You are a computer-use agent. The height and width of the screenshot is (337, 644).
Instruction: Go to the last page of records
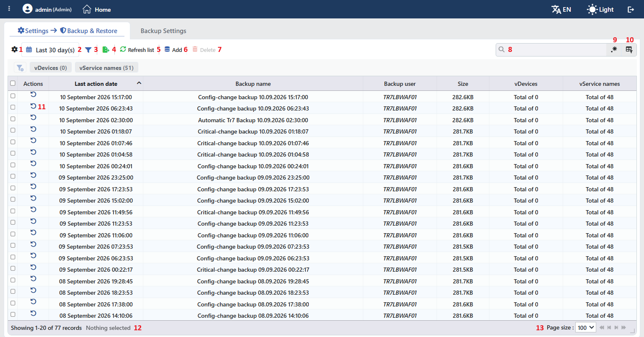[x=624, y=327]
